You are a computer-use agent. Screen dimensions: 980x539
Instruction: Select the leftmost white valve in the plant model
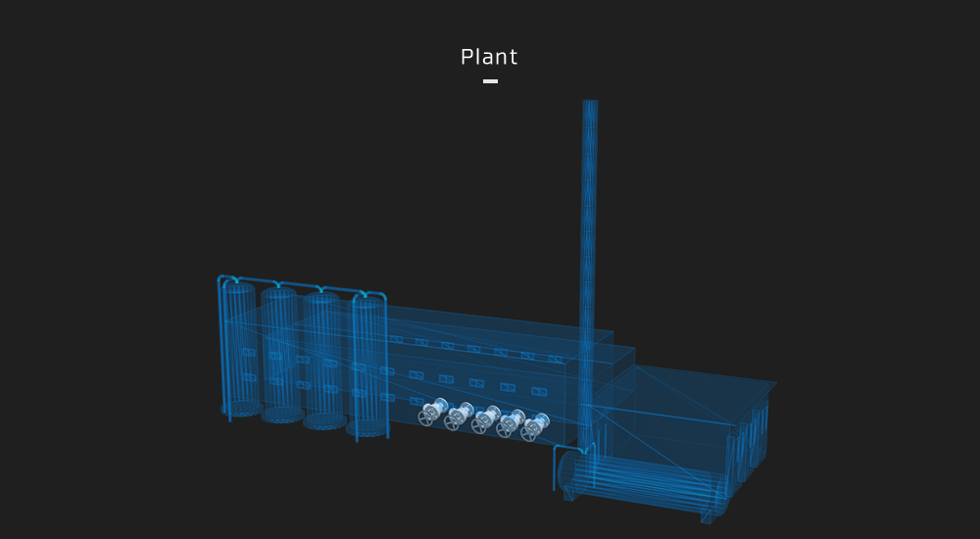(x=432, y=412)
